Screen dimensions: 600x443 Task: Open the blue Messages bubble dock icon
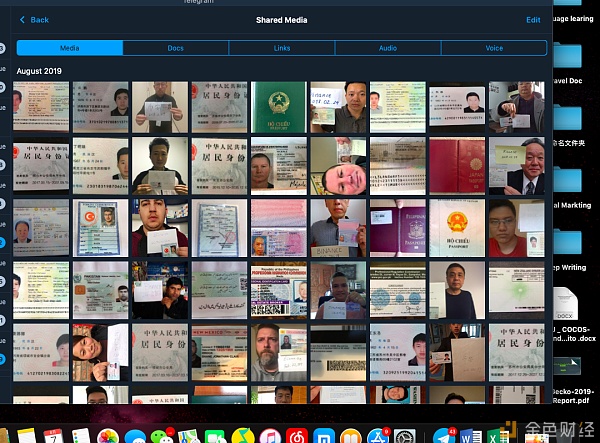[135, 437]
